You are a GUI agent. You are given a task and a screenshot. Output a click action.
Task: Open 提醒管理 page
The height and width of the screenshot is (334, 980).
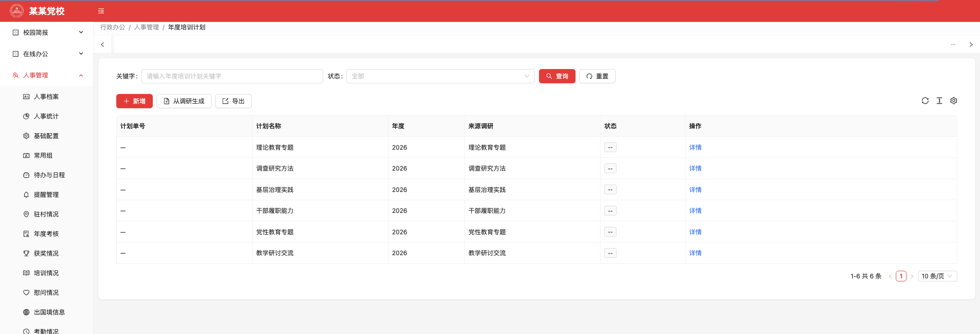pyautogui.click(x=46, y=195)
